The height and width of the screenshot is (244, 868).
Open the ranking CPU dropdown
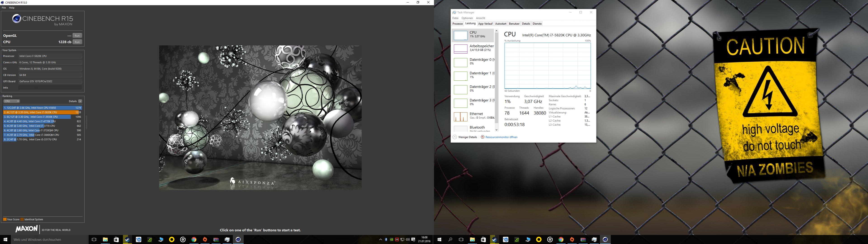pyautogui.click(x=12, y=101)
